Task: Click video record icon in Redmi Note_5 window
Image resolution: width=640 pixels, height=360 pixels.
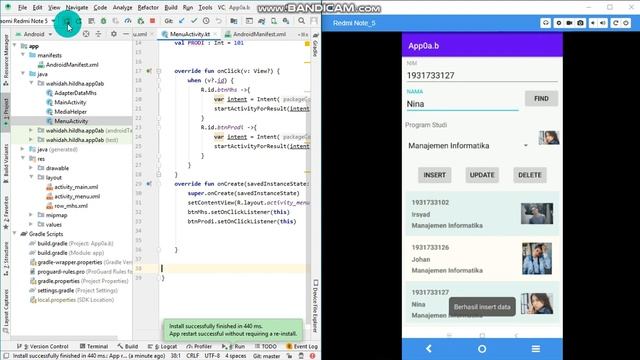Action: (x=569, y=23)
